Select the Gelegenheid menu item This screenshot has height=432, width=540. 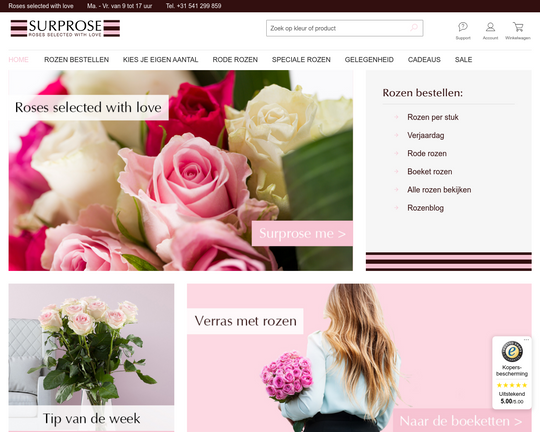(x=369, y=60)
